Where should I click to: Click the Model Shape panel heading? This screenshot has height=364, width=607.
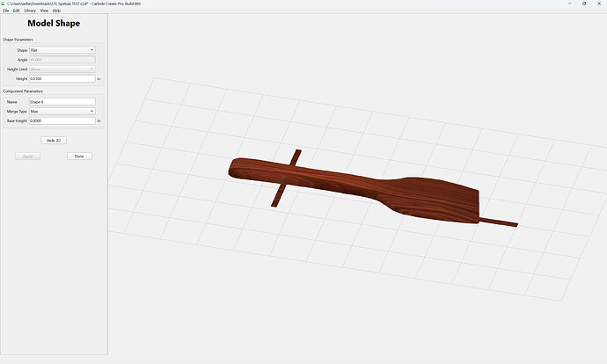54,23
